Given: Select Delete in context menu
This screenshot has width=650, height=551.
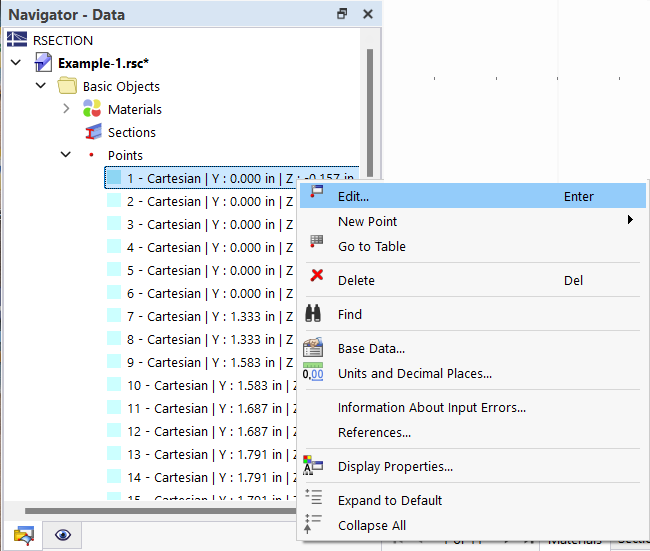Looking at the screenshot, I should pyautogui.click(x=473, y=280).
